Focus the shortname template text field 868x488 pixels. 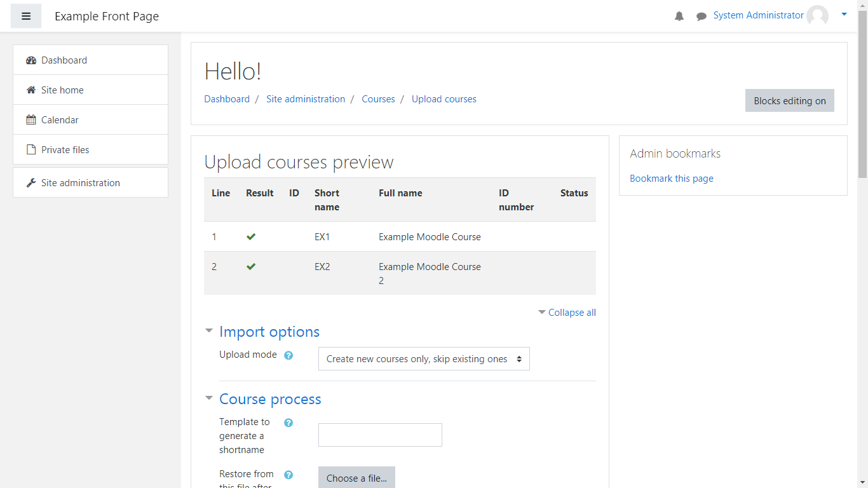click(380, 435)
